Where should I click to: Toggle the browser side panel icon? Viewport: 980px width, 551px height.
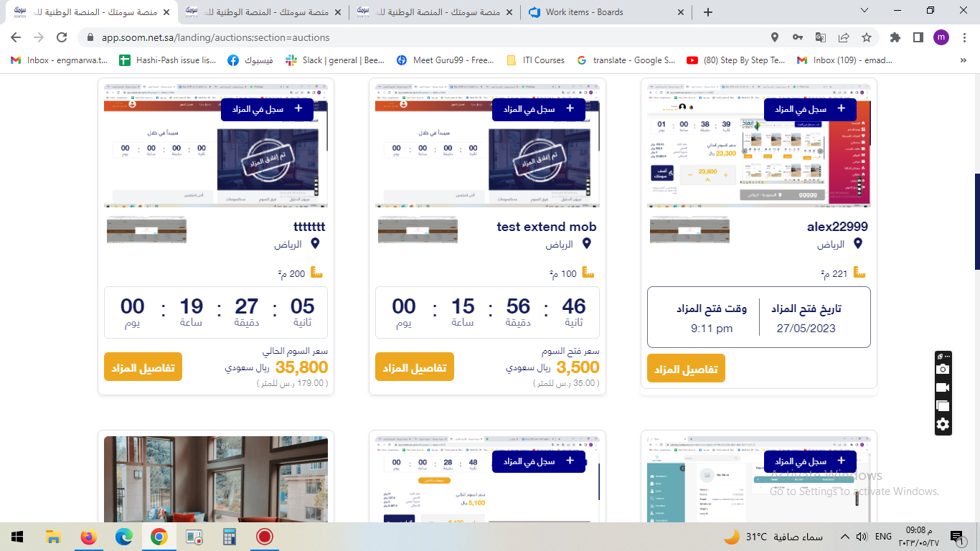point(918,37)
